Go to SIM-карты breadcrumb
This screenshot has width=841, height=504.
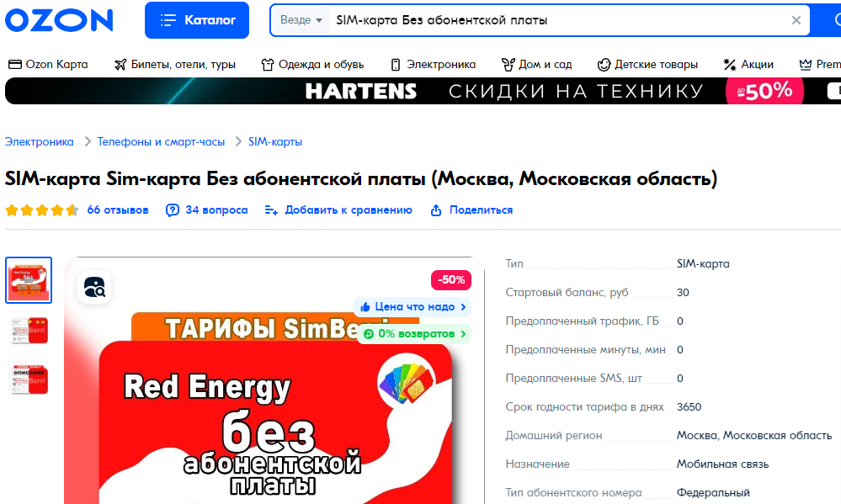[x=275, y=141]
